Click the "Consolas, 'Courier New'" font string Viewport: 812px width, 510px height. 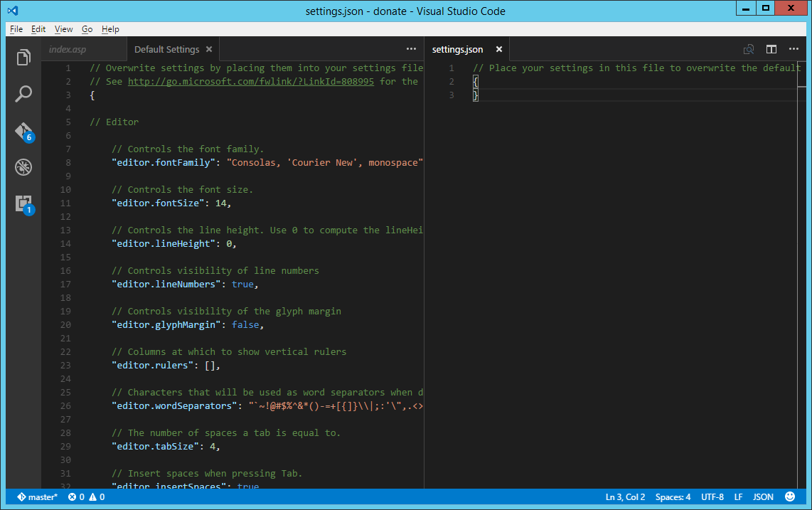[x=325, y=162]
